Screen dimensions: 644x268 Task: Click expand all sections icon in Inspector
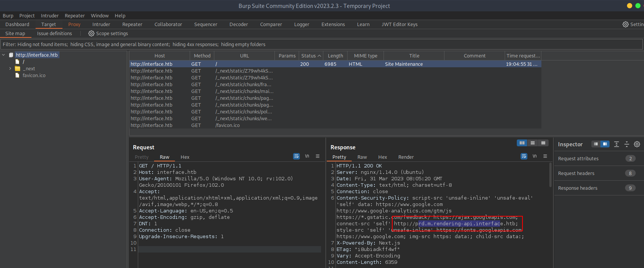(x=616, y=144)
